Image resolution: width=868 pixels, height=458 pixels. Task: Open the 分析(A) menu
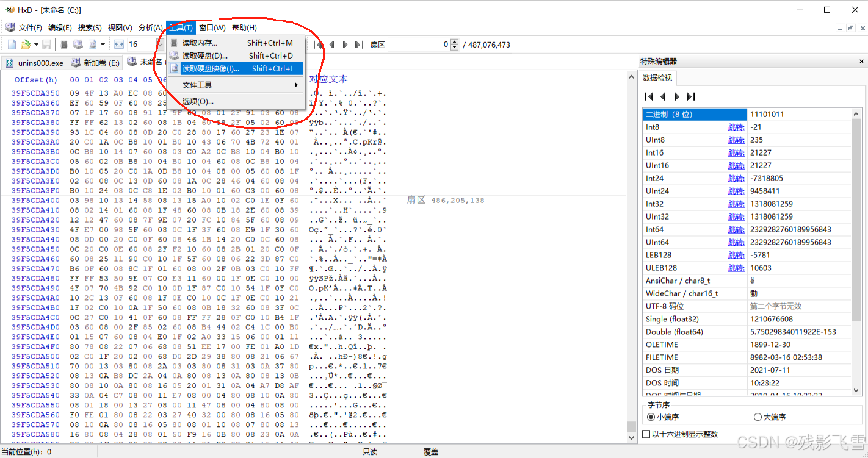click(x=151, y=27)
